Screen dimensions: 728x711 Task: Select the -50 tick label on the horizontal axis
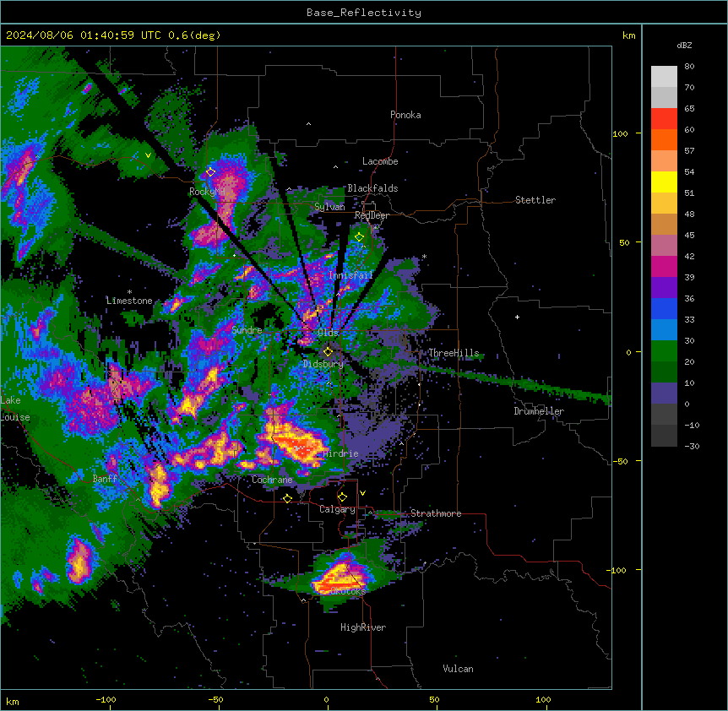(x=215, y=699)
